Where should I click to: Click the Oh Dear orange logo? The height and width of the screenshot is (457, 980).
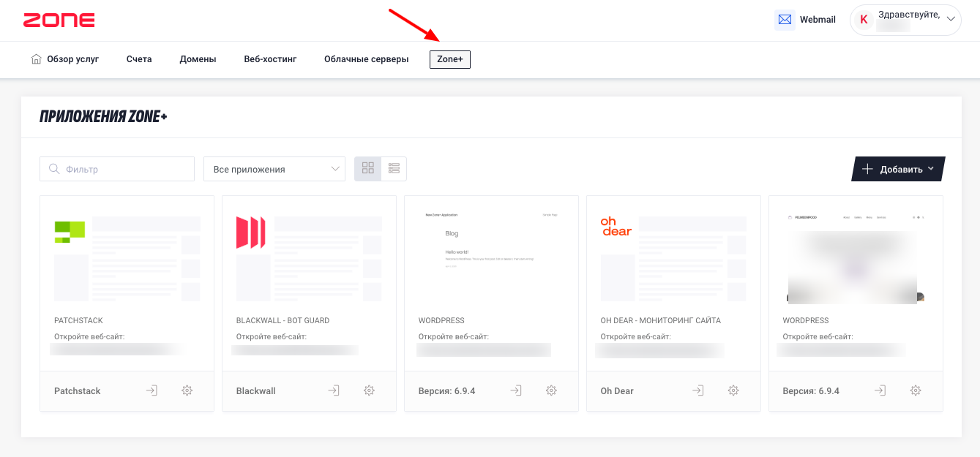(616, 226)
